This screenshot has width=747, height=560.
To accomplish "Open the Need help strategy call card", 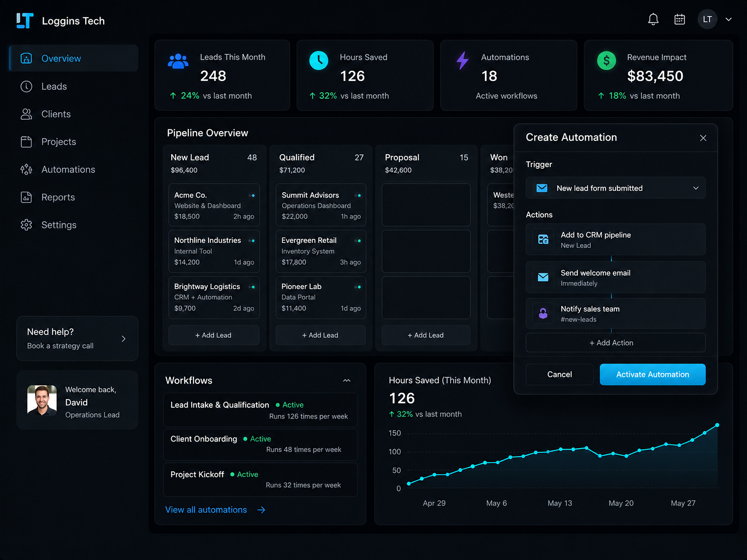I will tap(77, 338).
